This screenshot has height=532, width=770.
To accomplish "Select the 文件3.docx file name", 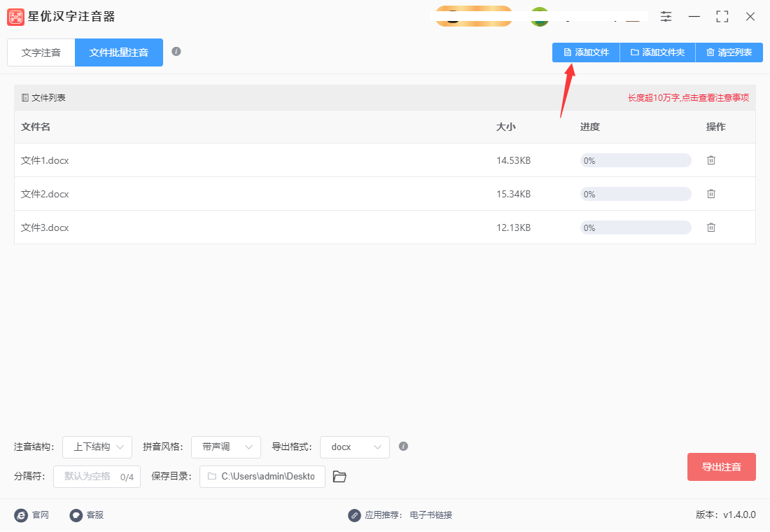I will (45, 228).
